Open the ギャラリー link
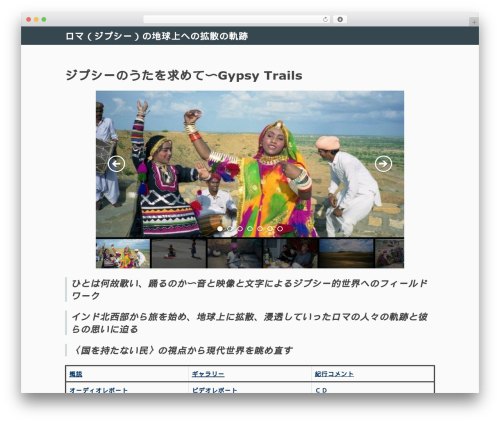 point(208,374)
